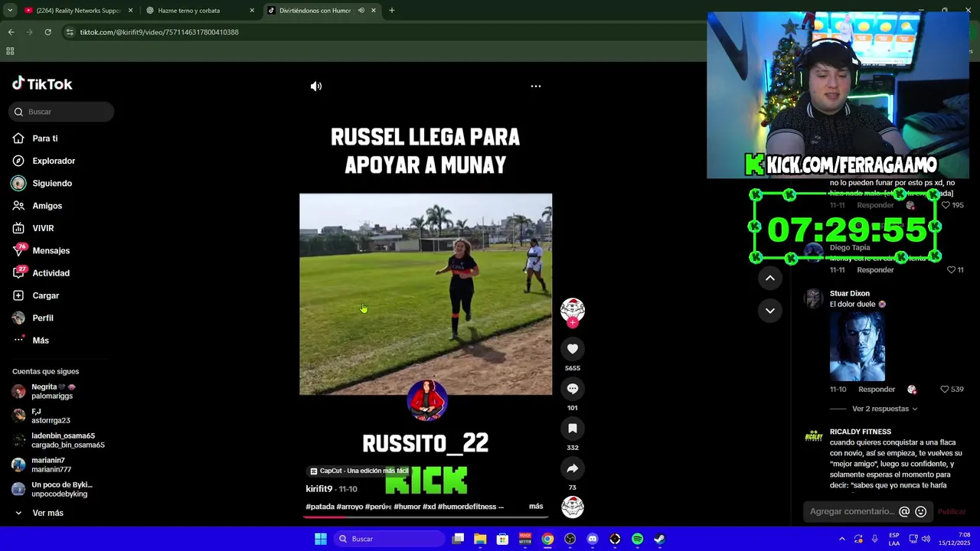The height and width of the screenshot is (551, 980).
Task: Focus the Buscar search field in TikTok
Action: click(x=61, y=112)
